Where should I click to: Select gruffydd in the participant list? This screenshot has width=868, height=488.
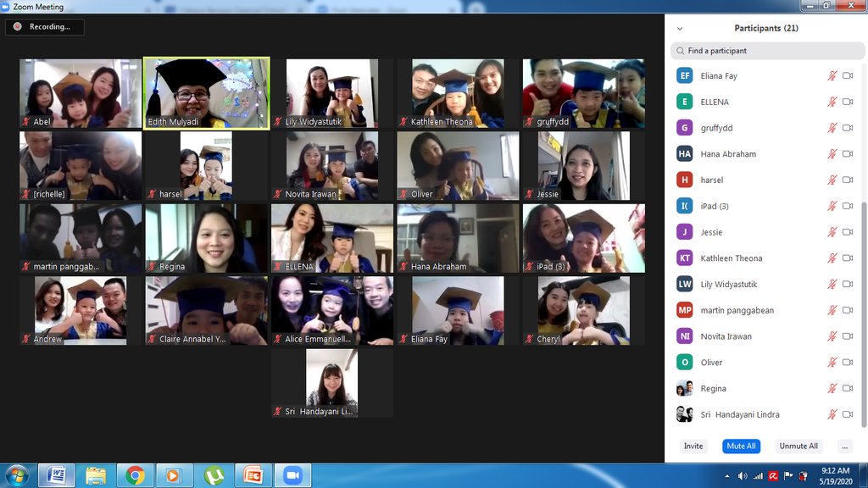pos(716,128)
